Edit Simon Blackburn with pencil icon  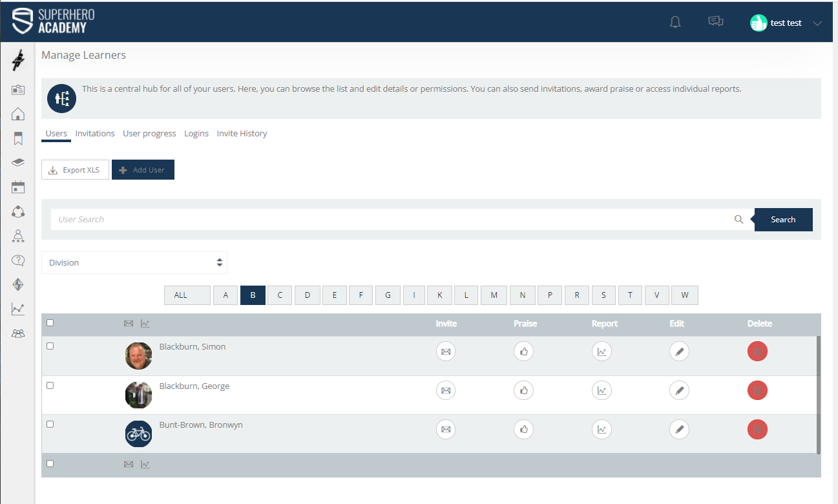[x=679, y=352]
